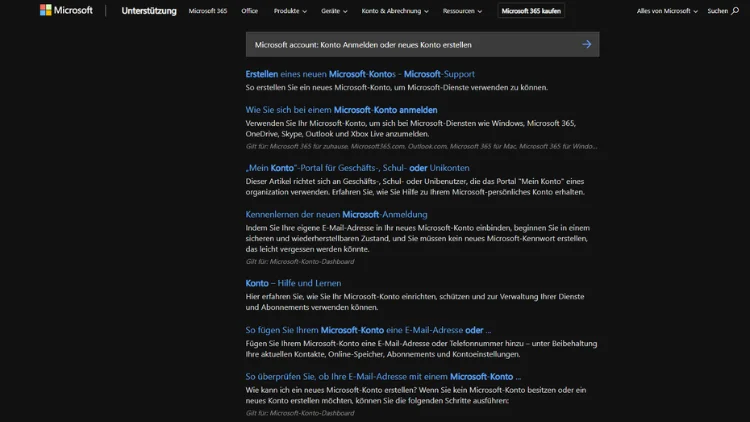Open 'Kennenlernen der neuen Microsoft-Anmeldung' link
Image resolution: width=750 pixels, height=422 pixels.
(337, 214)
